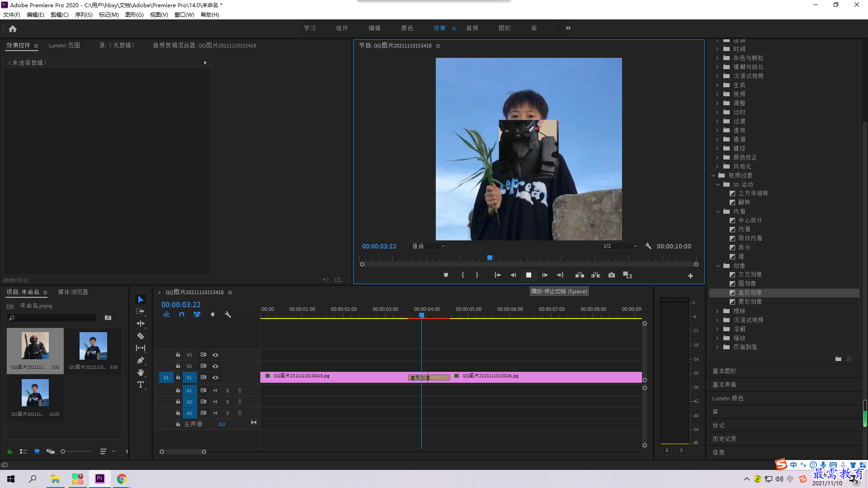Expand the 时间 effects folder
The image size is (868, 488).
717,49
